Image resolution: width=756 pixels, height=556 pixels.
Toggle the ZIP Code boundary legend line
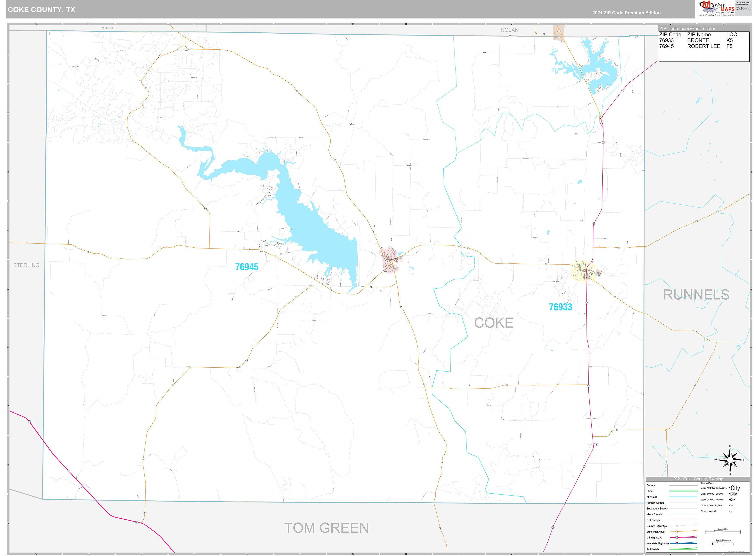point(683,497)
